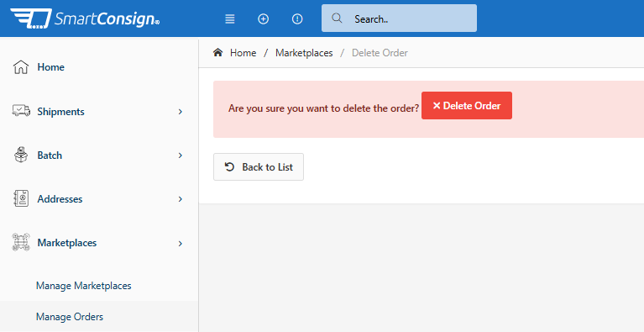Open the Shipments sidebar menu
Viewport: 644px width, 332px height.
[x=60, y=112]
